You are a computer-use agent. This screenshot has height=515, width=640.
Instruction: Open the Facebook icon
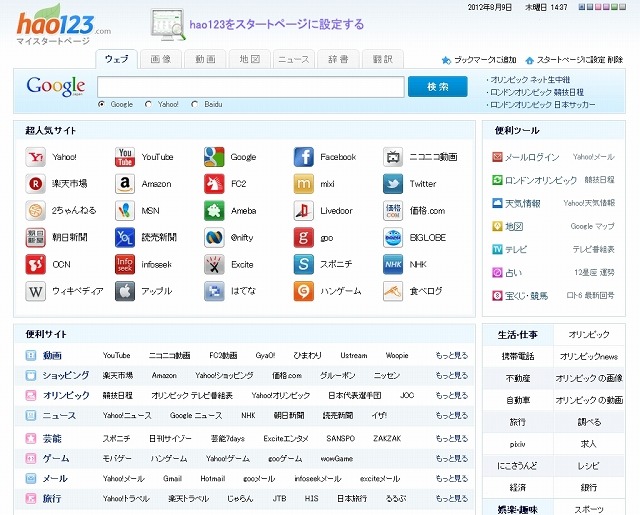(x=304, y=157)
